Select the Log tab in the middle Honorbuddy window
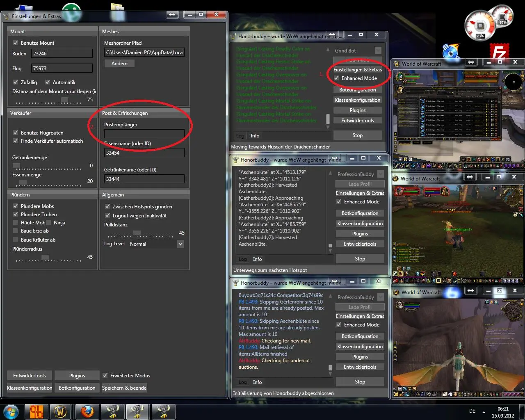 point(243,259)
